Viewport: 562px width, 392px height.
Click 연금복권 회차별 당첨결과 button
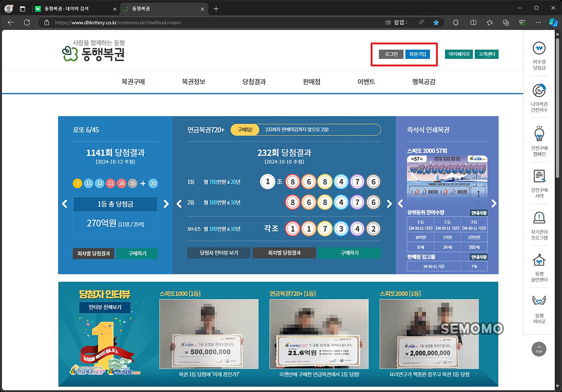coord(284,253)
